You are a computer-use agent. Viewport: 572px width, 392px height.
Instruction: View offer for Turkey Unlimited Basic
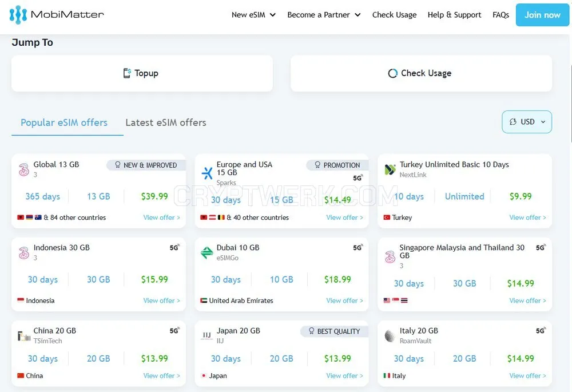pos(528,217)
